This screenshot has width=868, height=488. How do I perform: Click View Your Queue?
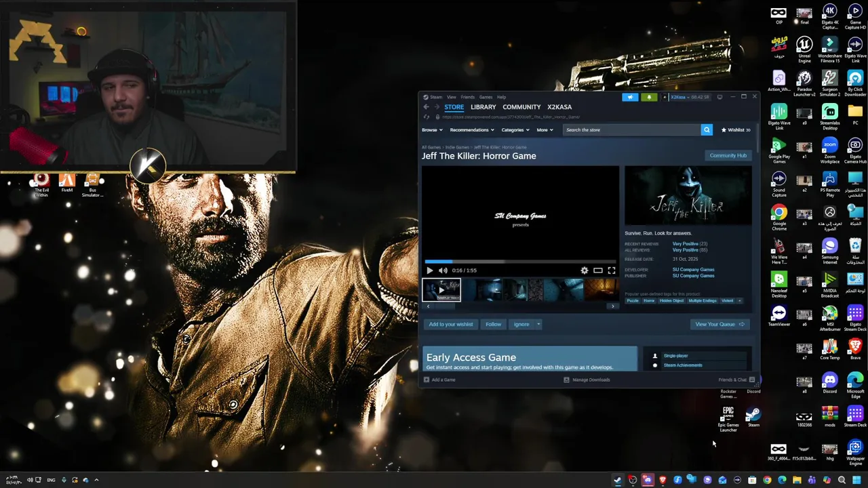coord(719,324)
